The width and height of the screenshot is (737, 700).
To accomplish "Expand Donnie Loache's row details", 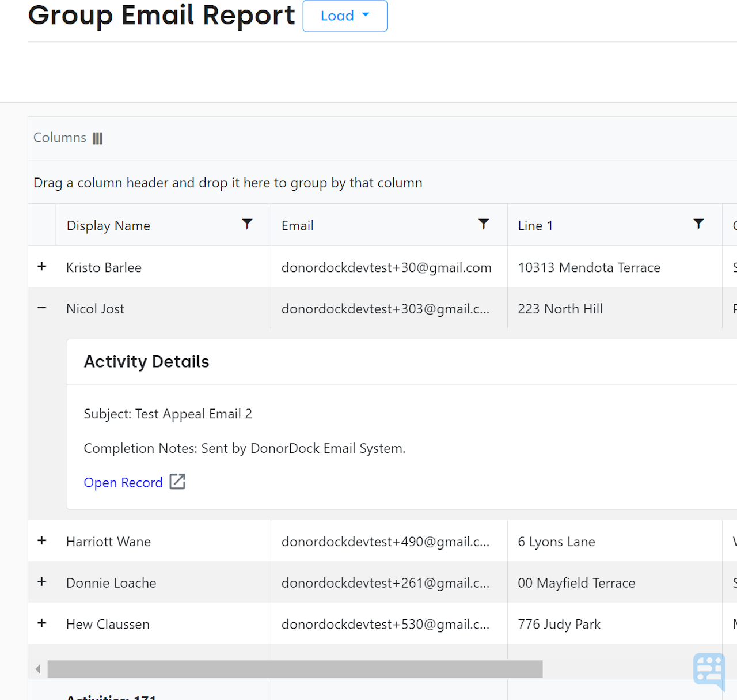I will tap(41, 582).
